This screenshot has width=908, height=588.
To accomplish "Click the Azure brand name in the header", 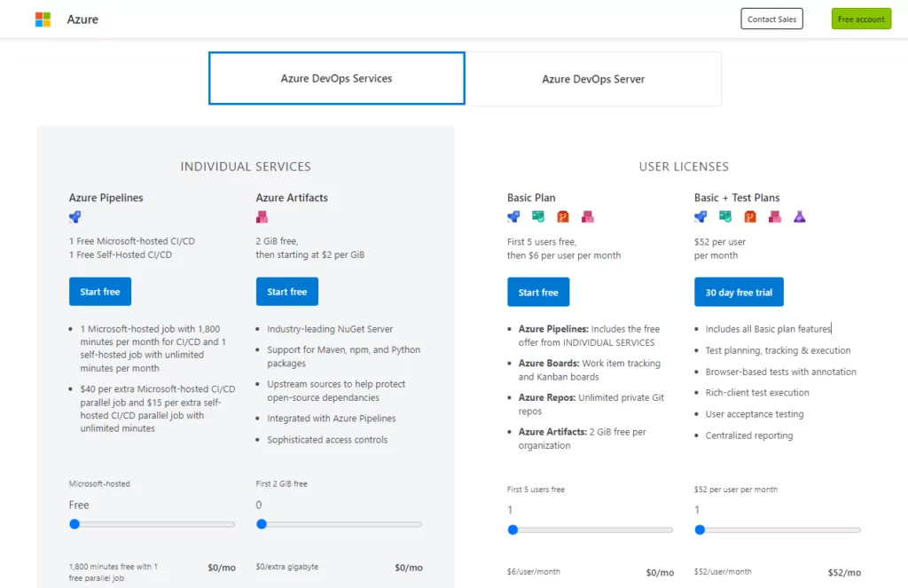I will 82,20.
